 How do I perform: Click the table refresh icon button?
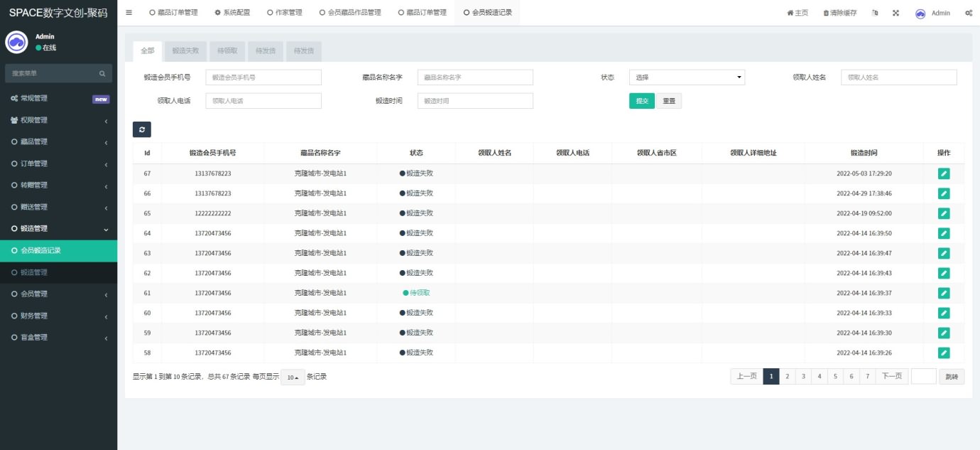tap(142, 129)
